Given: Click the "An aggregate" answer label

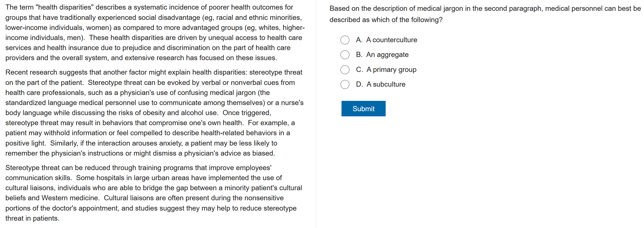Looking at the screenshot, I should (387, 55).
